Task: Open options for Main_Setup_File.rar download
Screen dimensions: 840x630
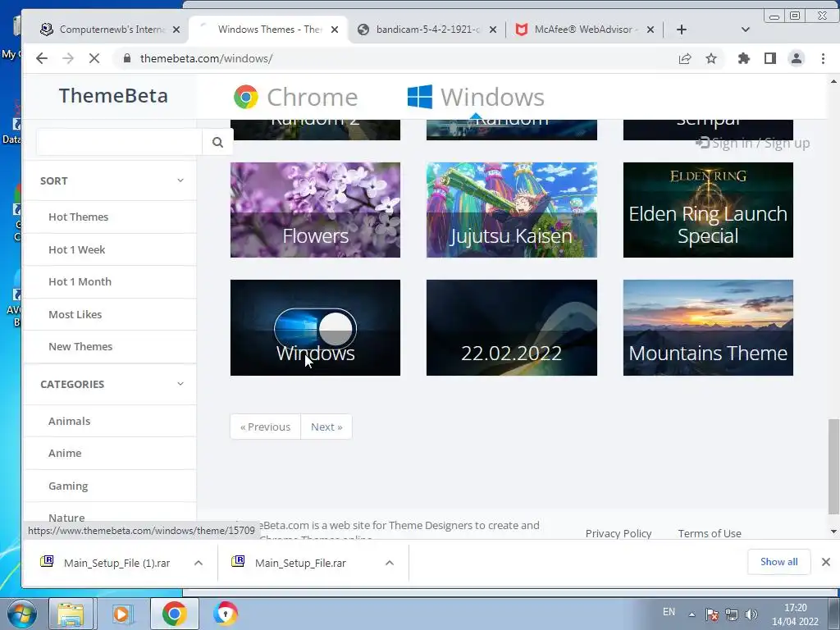Action: pos(390,563)
